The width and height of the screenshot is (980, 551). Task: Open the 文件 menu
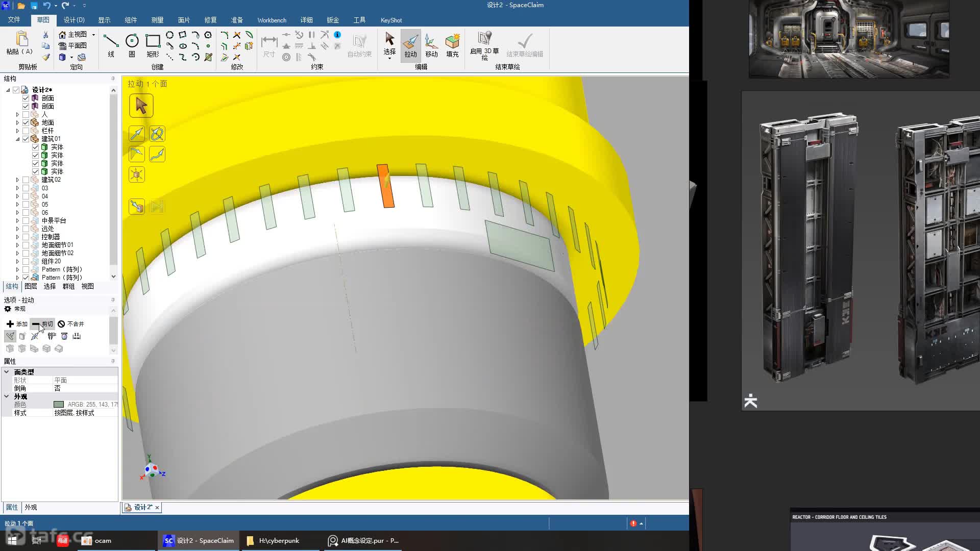(x=14, y=20)
